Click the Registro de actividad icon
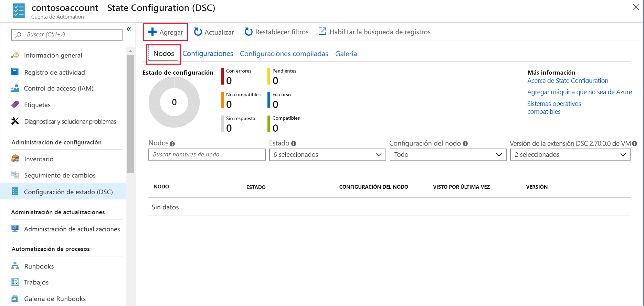 [x=15, y=72]
